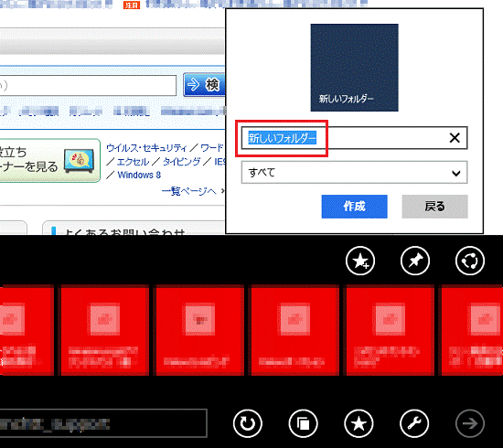Open the タイピング link
The image size is (503, 448).
[182, 162]
